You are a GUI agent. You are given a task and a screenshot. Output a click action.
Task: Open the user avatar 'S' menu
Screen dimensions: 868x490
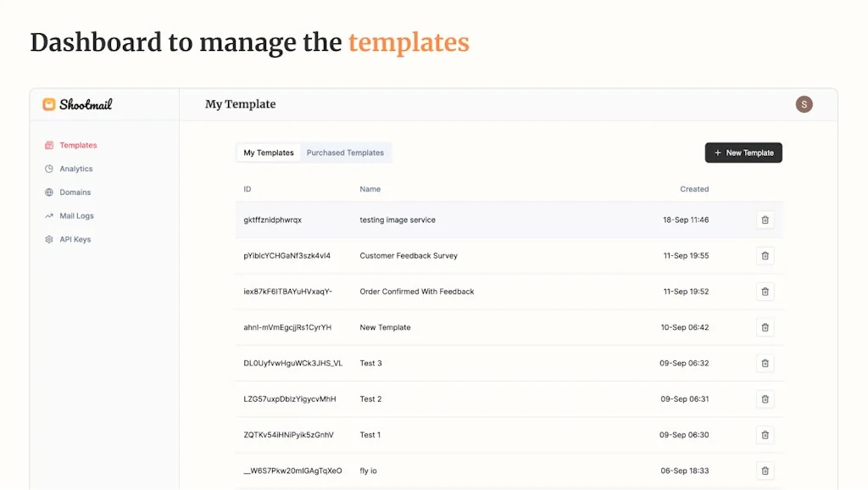pos(804,104)
